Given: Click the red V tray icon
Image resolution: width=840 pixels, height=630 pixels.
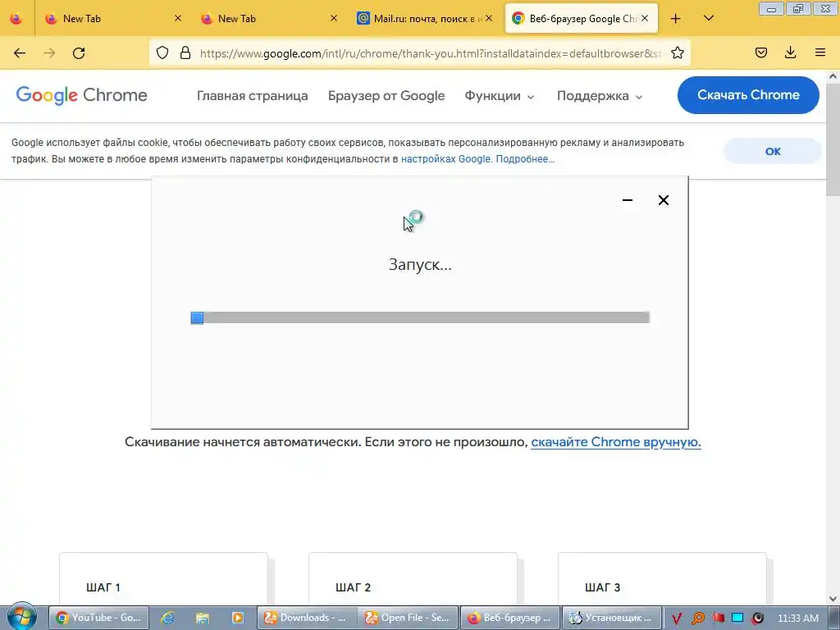Looking at the screenshot, I should coord(677,619).
